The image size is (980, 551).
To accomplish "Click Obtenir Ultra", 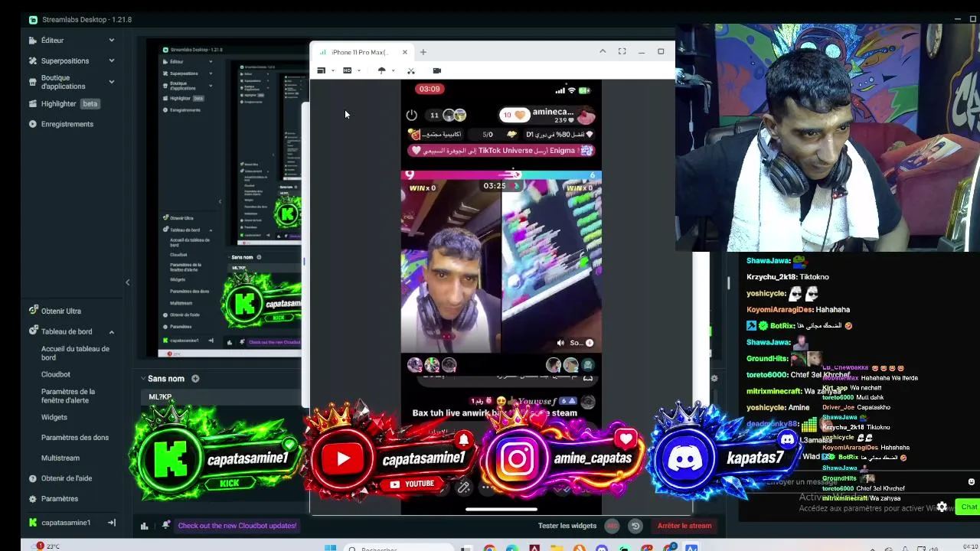I will [60, 311].
